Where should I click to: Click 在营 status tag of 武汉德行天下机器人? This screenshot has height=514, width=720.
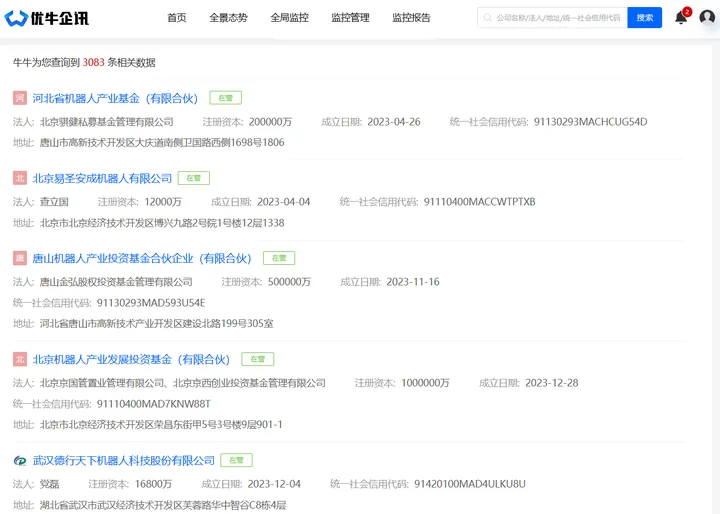236,460
